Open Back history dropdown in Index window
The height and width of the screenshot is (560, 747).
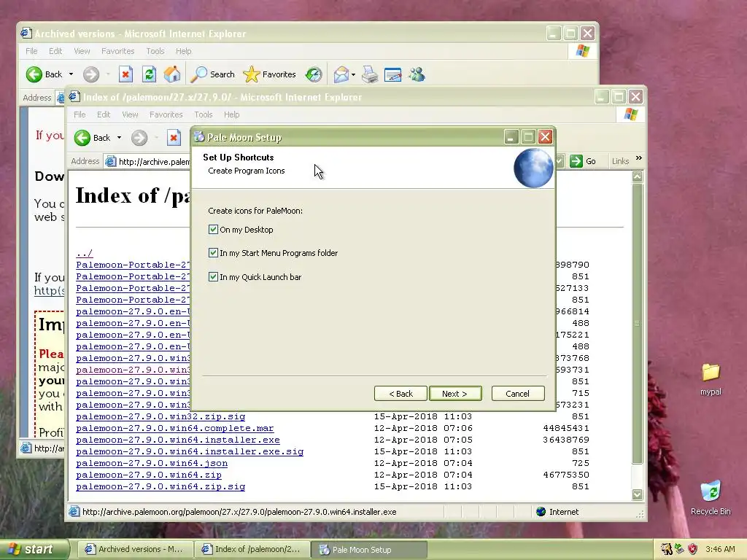point(119,138)
